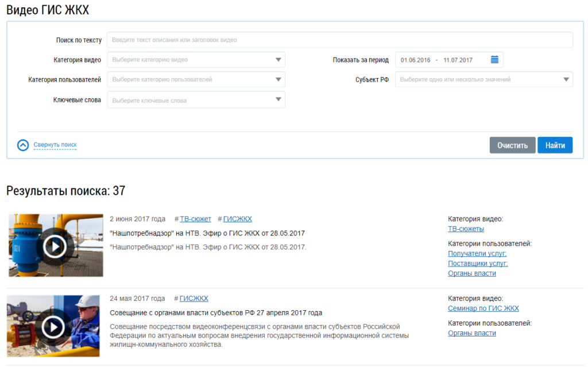Click the collapse search chevron circle icon
This screenshot has height=367, width=588.
23,145
